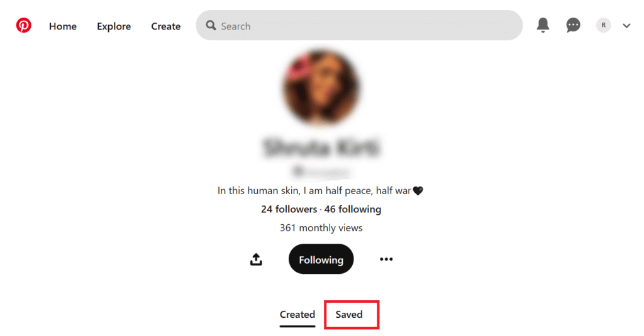This screenshot has height=336, width=644.
Task: Click the Pinterest logo icon
Action: [x=23, y=26]
